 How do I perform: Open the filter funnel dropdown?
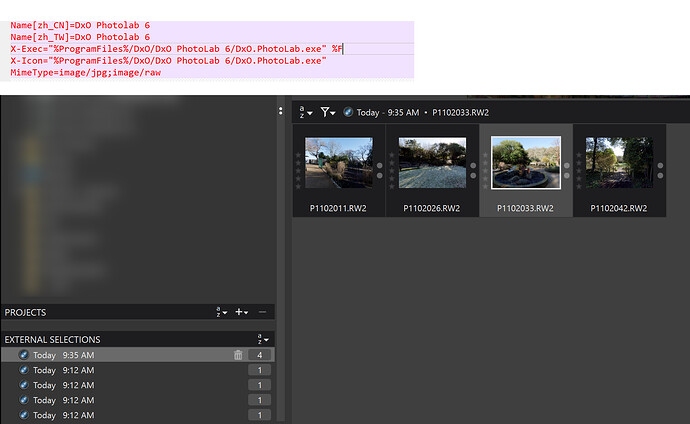pyautogui.click(x=328, y=112)
